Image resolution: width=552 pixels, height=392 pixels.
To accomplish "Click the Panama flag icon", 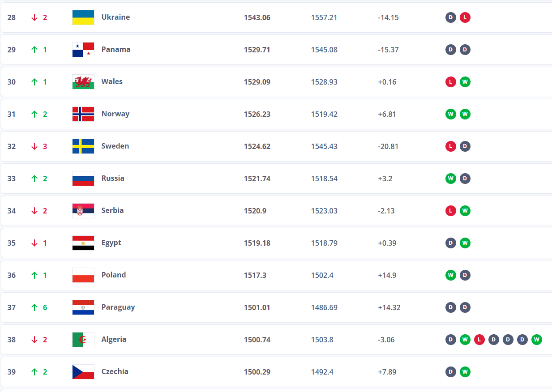I will pos(83,50).
